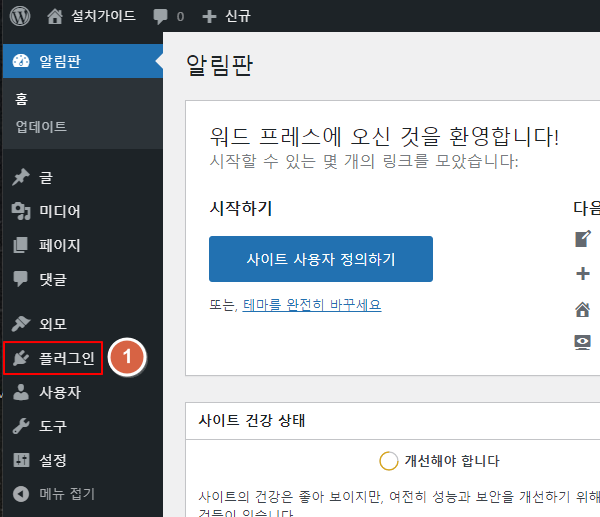Screen dimensions: 600x517
Task: Open the 설치가이드 site link
Action: coord(103,16)
